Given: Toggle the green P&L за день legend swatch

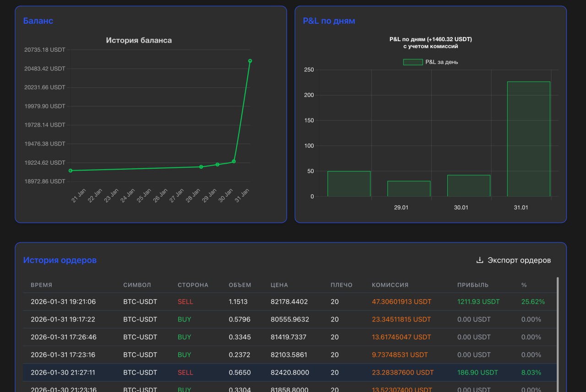Looking at the screenshot, I should [412, 62].
